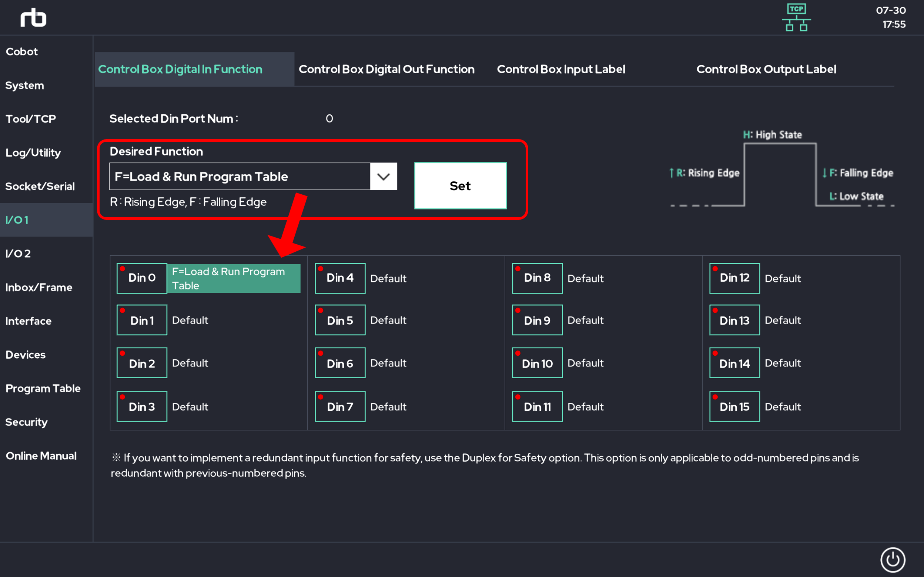
Task: Click the Default label beside Din 15
Action: 783,407
